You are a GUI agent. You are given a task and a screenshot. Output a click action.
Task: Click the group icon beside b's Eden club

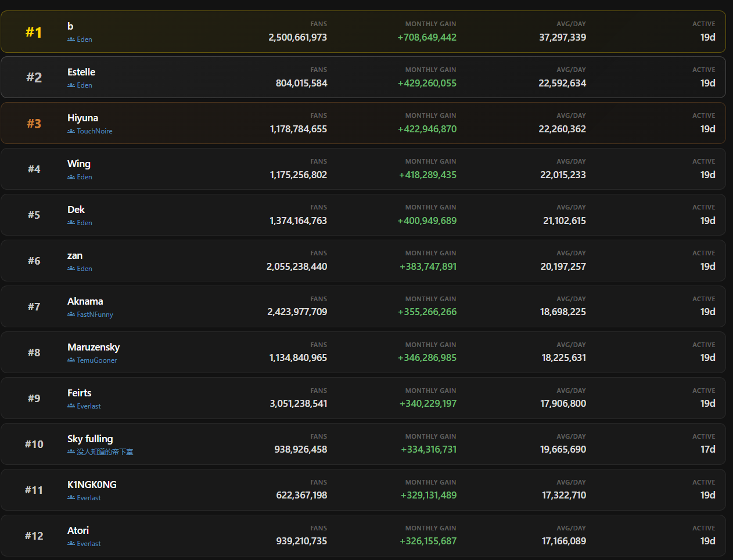point(71,39)
